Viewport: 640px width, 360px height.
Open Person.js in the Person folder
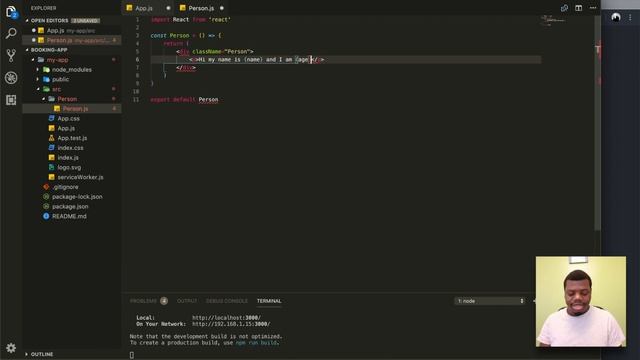tap(72, 109)
